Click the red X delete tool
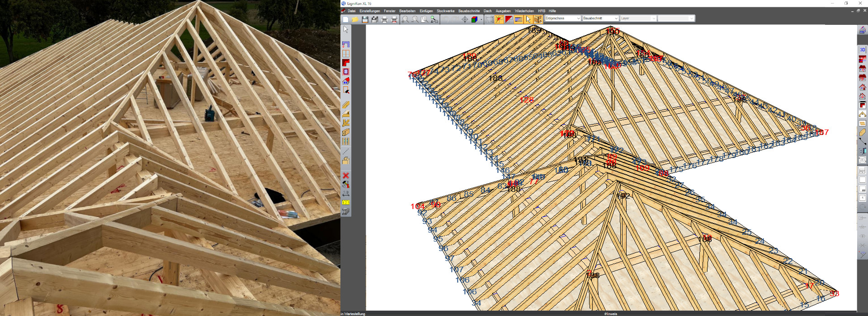Image resolution: width=868 pixels, height=316 pixels. [346, 175]
